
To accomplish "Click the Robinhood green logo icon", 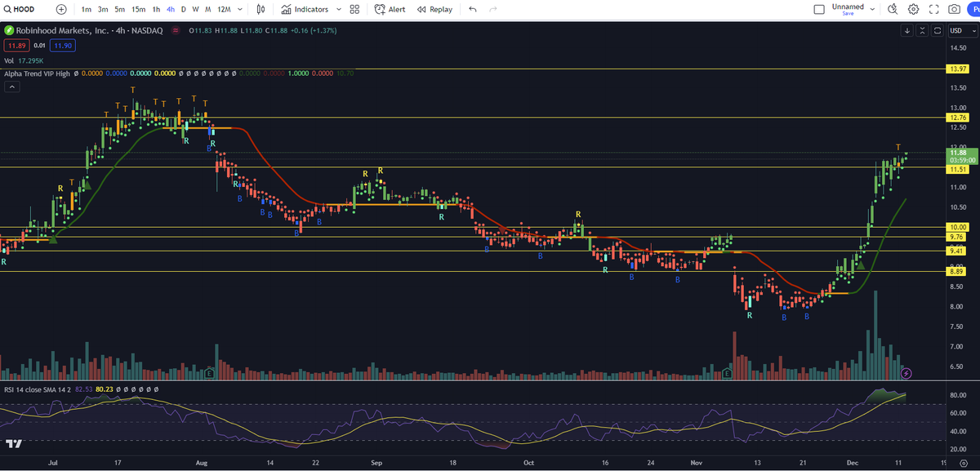I will click(x=10, y=30).
